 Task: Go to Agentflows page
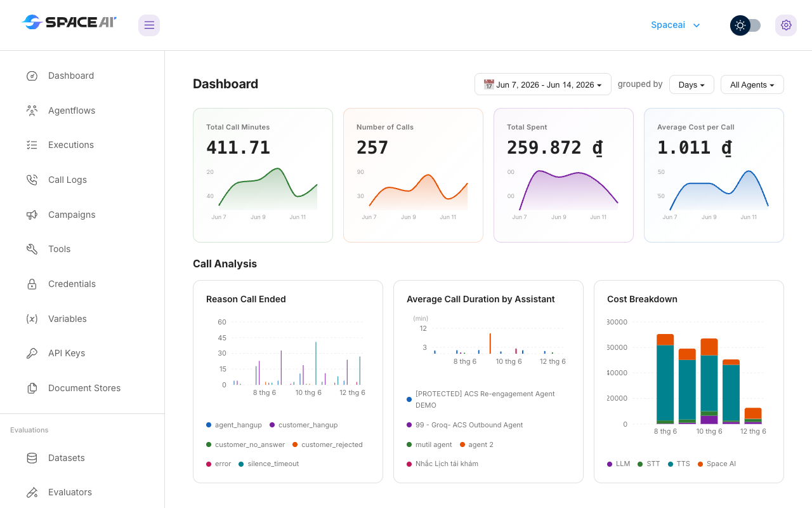[x=82, y=110]
